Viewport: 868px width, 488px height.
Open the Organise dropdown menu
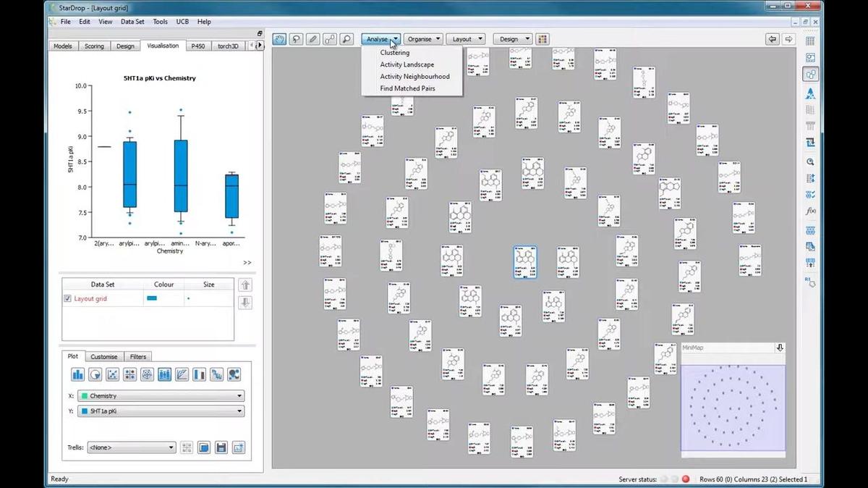423,38
